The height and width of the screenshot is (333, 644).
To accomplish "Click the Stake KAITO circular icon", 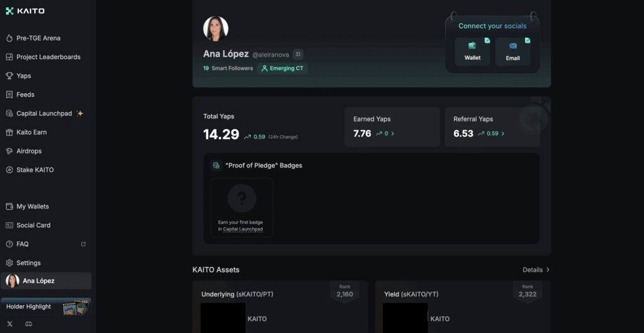I will point(9,170).
